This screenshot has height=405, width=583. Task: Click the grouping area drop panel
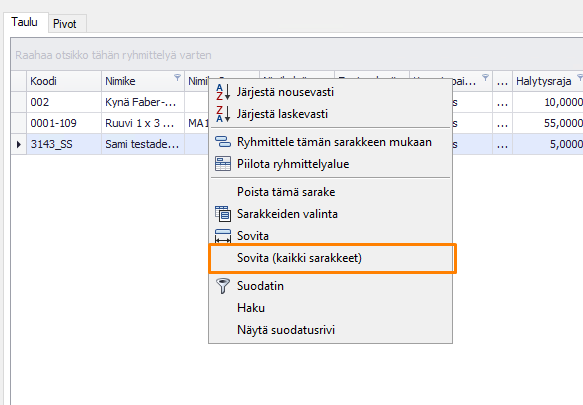297,55
